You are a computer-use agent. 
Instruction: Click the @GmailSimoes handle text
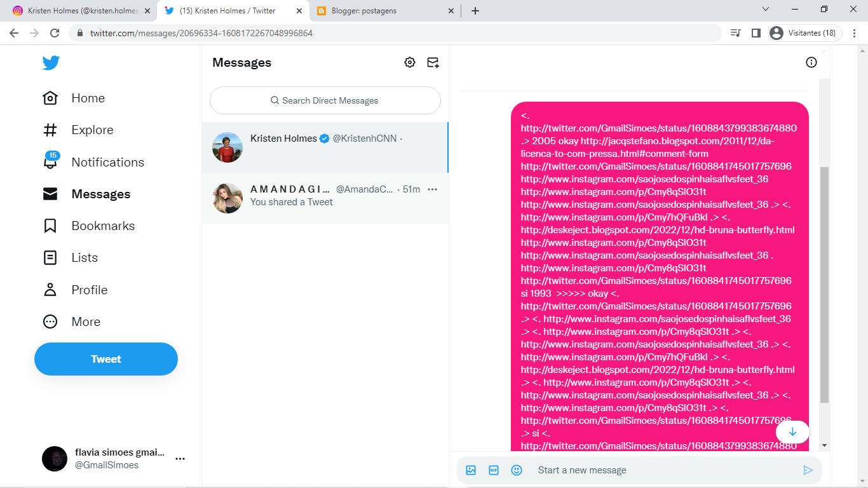click(x=107, y=465)
